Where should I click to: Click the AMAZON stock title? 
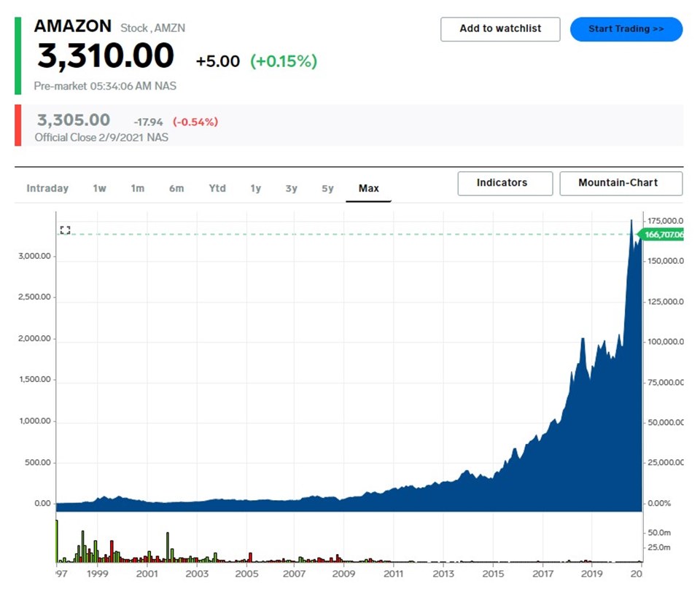(73, 26)
